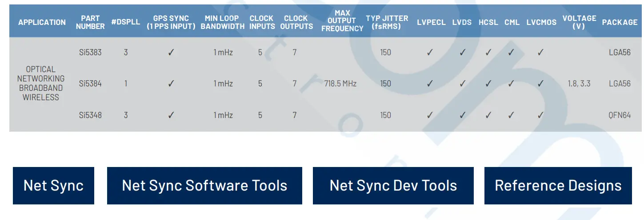Click the APPLICATION column header

point(42,22)
